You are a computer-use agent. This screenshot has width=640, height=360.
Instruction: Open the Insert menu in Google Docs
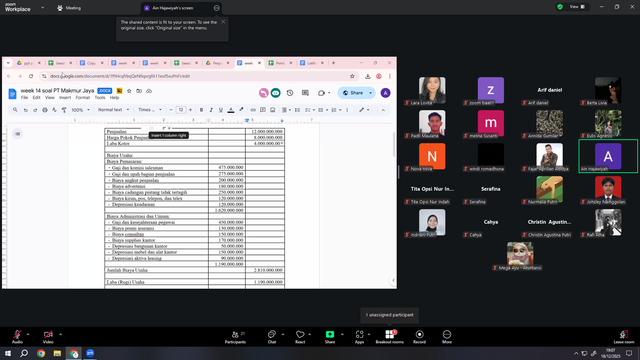65,98
